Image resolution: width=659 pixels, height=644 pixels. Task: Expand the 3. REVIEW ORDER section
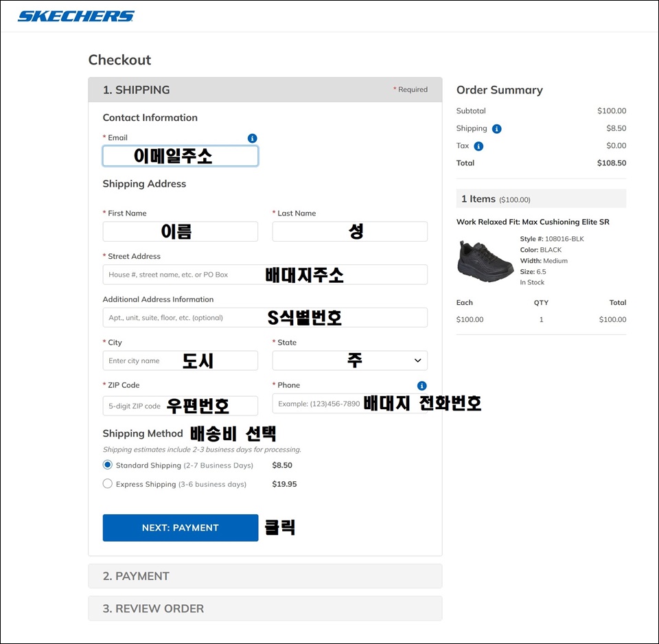tap(265, 608)
